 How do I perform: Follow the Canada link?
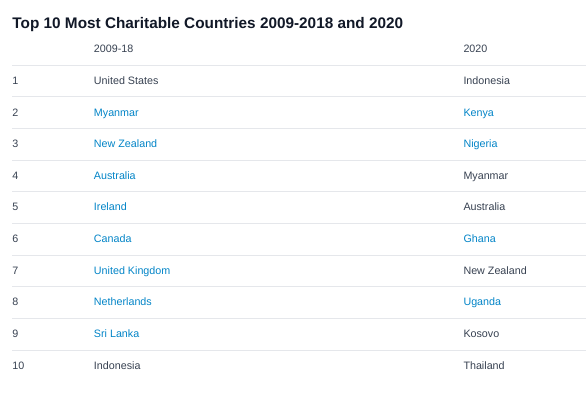click(112, 238)
